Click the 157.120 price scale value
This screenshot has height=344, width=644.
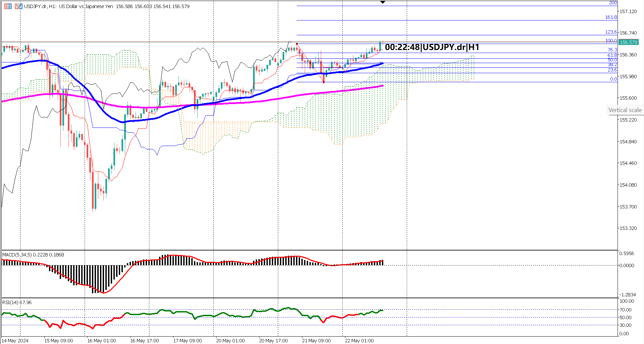(629, 11)
